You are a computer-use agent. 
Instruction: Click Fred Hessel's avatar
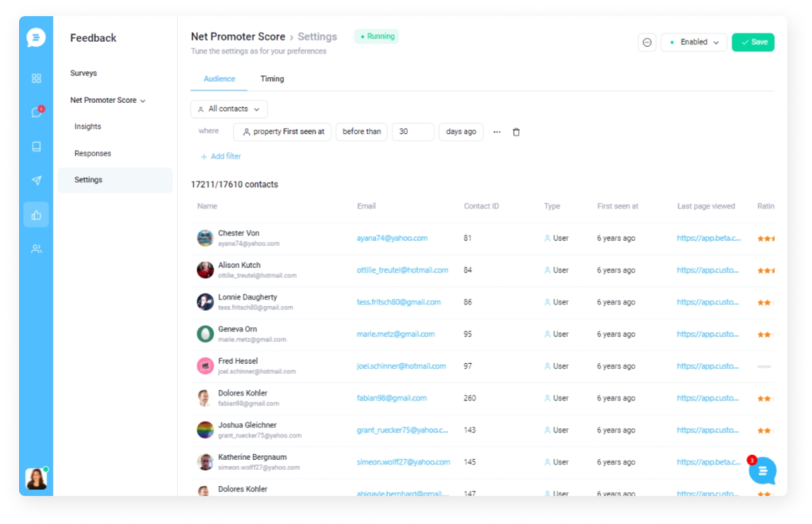coord(205,366)
